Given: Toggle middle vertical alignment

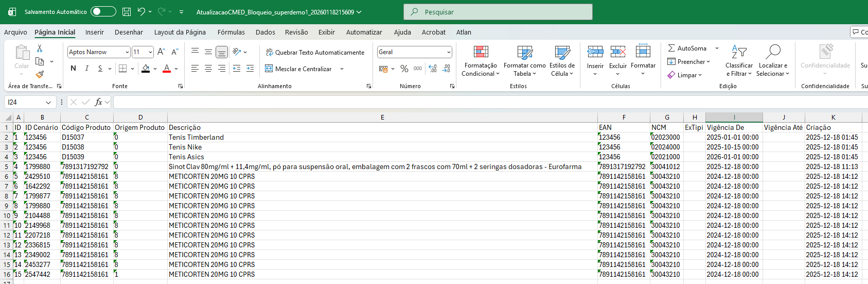Looking at the screenshot, I should pyautogui.click(x=208, y=52).
